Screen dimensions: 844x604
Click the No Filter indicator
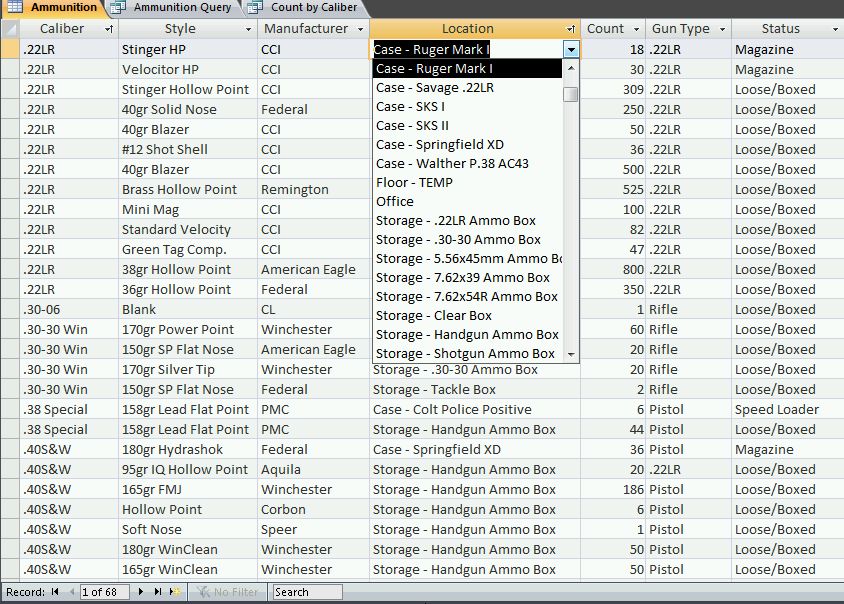230,592
